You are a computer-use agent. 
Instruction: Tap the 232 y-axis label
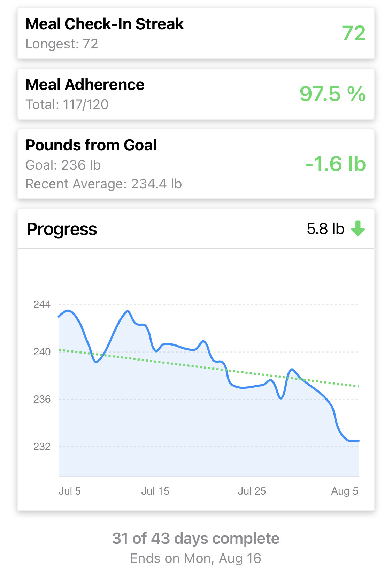pyautogui.click(x=42, y=447)
